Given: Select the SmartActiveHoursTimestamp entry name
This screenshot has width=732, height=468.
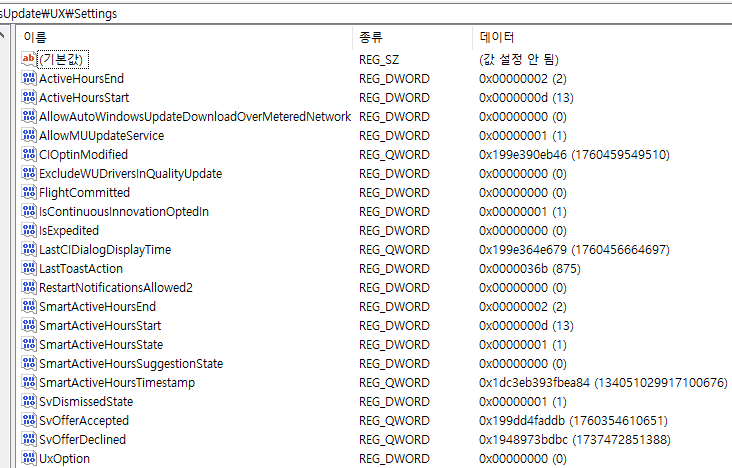Looking at the screenshot, I should [117, 383].
